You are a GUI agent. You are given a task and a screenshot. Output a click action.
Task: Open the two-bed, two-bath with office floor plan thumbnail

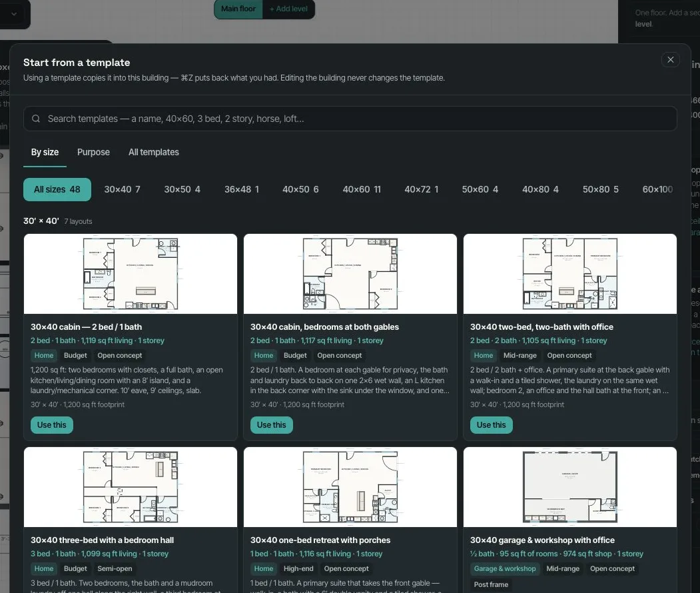click(570, 274)
